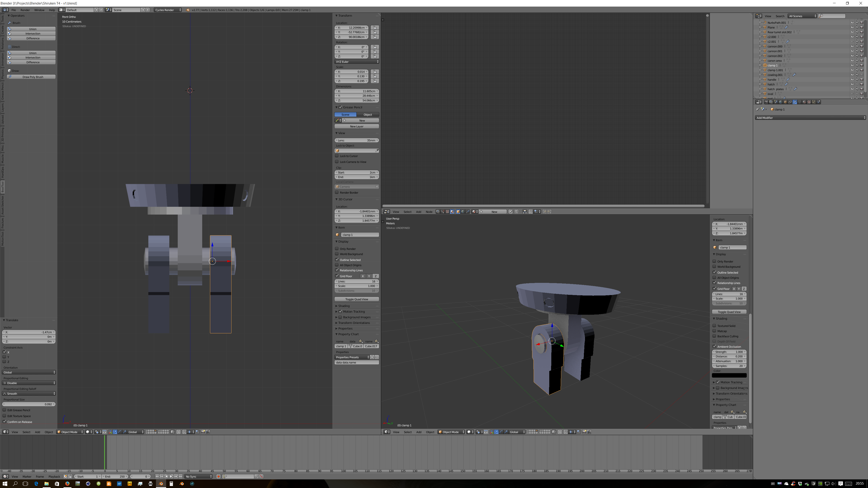The height and width of the screenshot is (488, 868).
Task: Open the All Scenes outliner filter dropdown
Action: pyautogui.click(x=802, y=16)
